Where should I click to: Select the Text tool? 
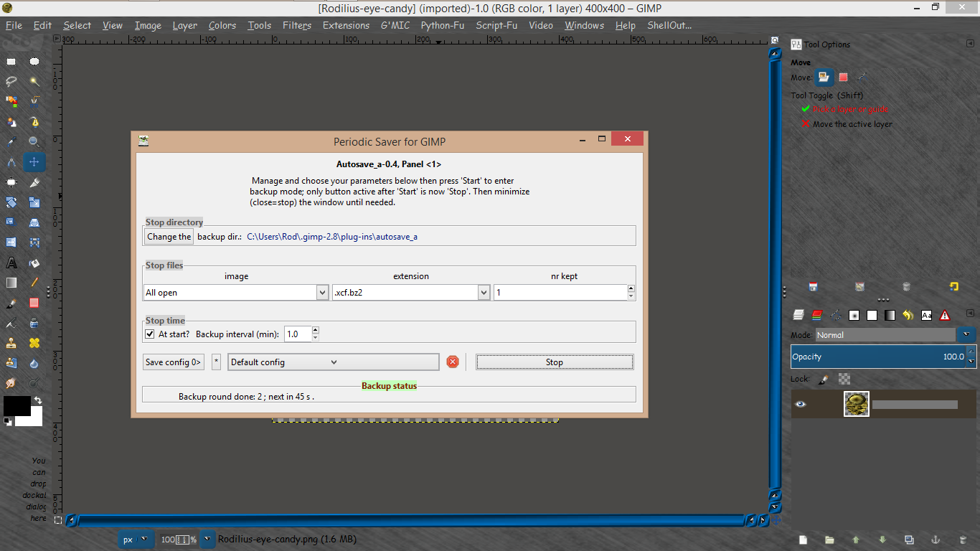(x=11, y=263)
